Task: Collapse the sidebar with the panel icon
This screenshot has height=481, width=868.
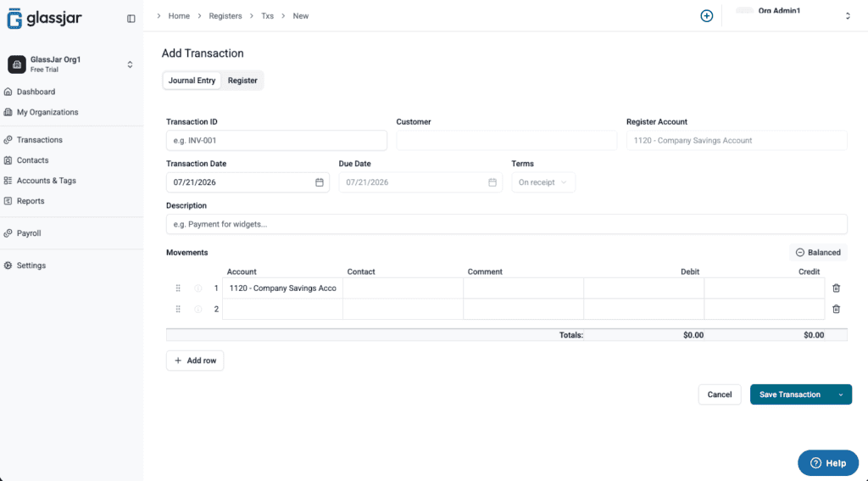Action: coord(131,19)
